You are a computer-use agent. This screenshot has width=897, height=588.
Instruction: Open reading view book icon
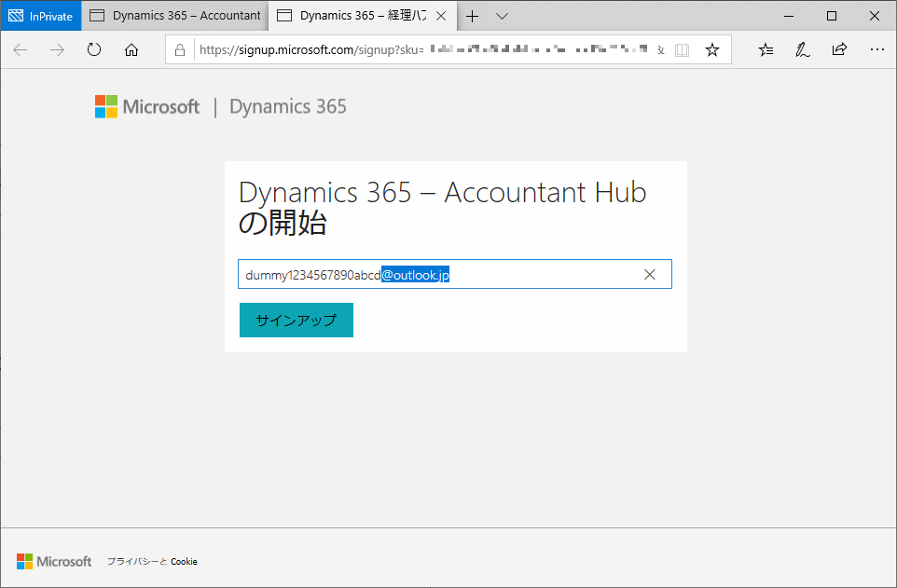[x=682, y=49]
